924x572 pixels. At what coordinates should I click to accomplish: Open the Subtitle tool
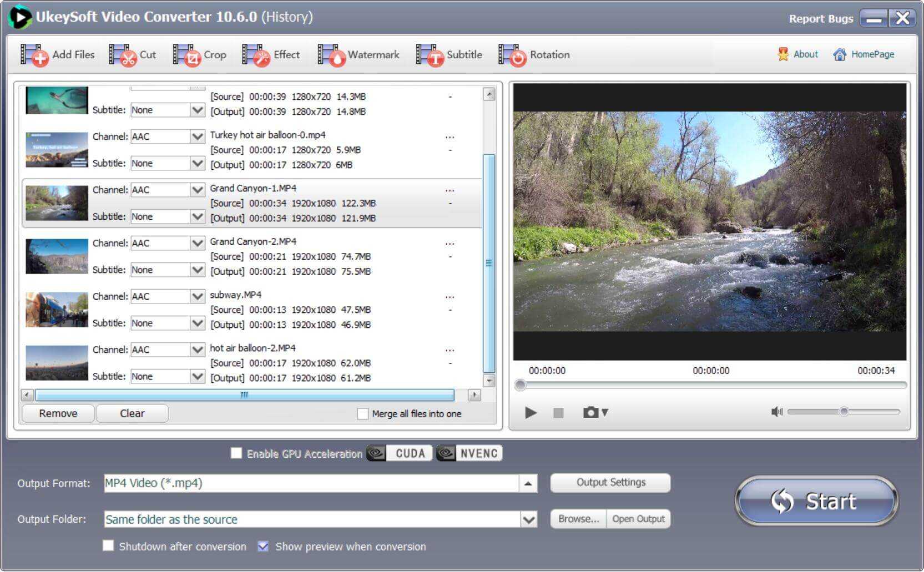(x=430, y=55)
